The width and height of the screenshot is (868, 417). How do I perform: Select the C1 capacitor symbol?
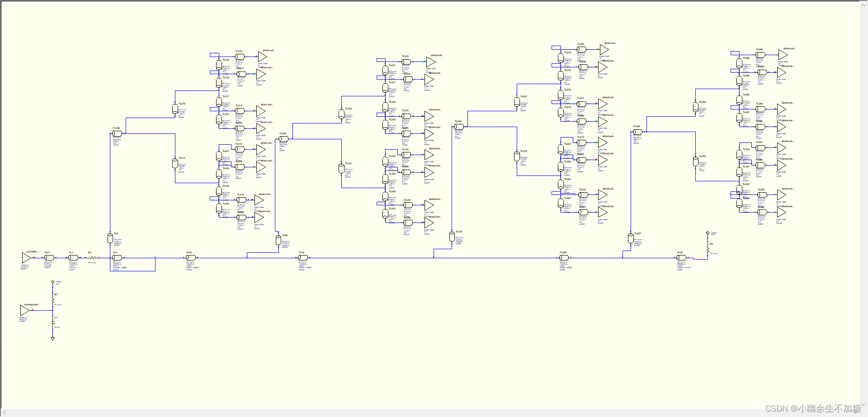(53, 323)
